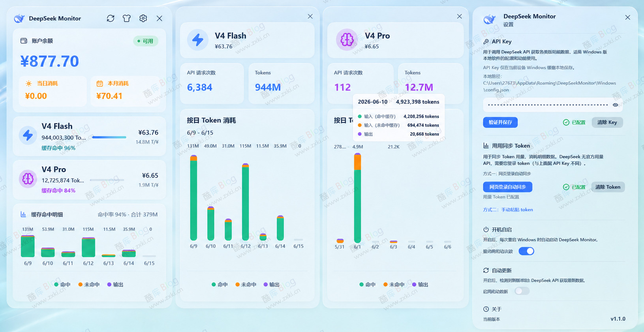Click the 6/12 bar in V4 Flash daily chart
The width and height of the screenshot is (644, 332).
[245, 202]
